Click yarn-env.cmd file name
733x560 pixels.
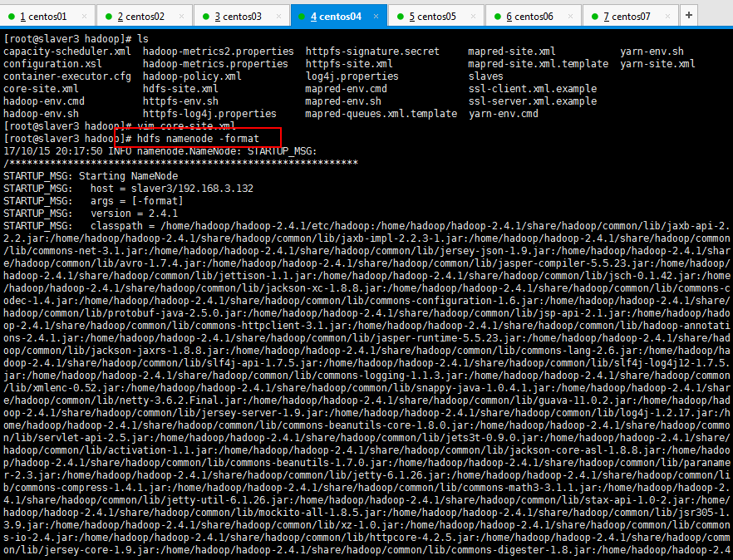click(504, 114)
